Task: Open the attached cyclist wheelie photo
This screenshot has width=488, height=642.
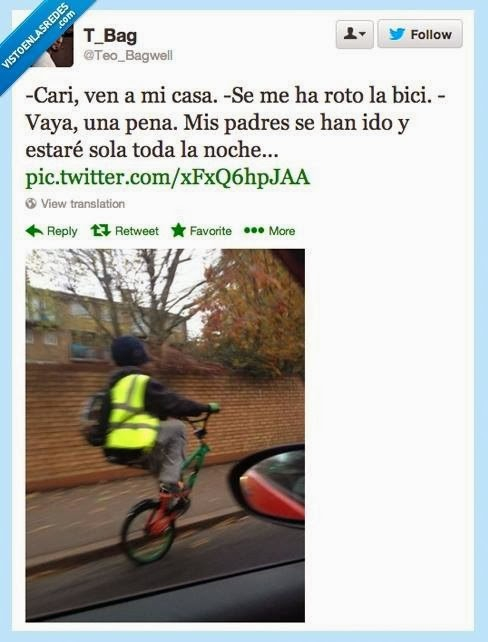Action: (165, 435)
